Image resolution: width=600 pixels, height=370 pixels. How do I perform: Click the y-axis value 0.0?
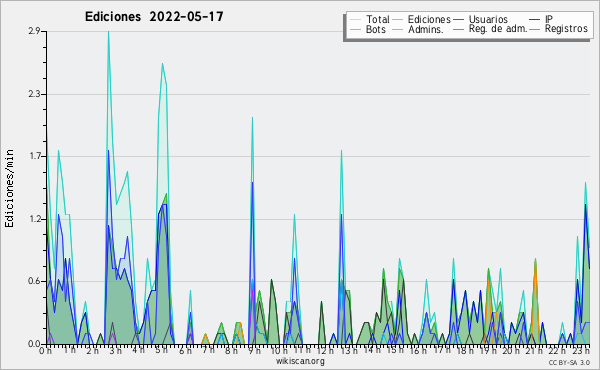coord(34,344)
